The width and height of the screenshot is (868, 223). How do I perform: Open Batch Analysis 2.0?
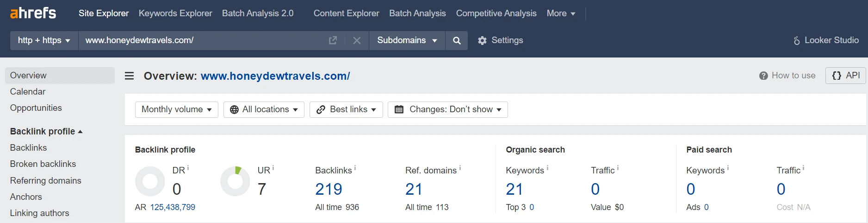click(258, 13)
